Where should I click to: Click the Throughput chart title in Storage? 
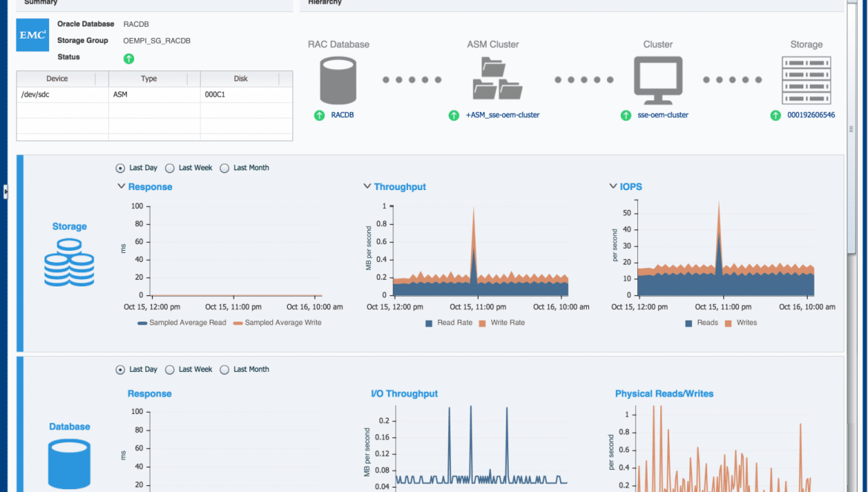400,187
